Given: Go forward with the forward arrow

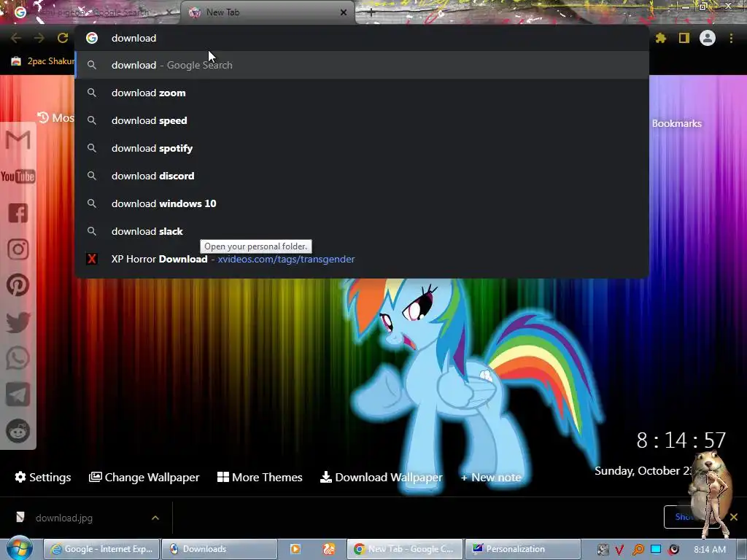Looking at the screenshot, I should click(39, 38).
